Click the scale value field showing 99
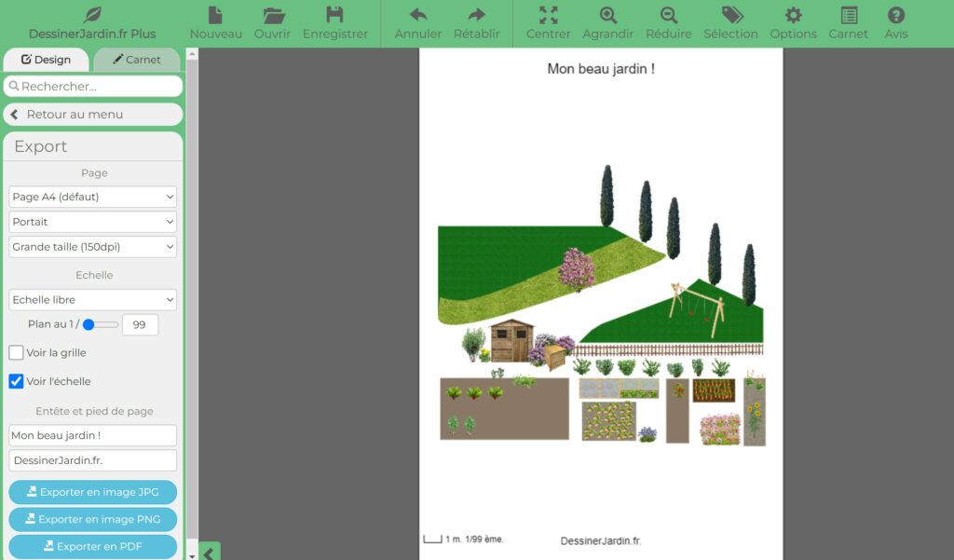 pyautogui.click(x=140, y=324)
